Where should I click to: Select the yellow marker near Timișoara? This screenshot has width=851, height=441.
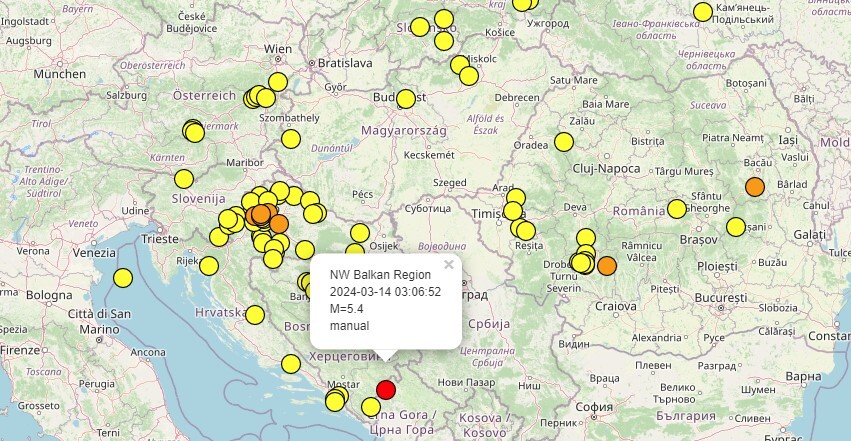click(513, 211)
